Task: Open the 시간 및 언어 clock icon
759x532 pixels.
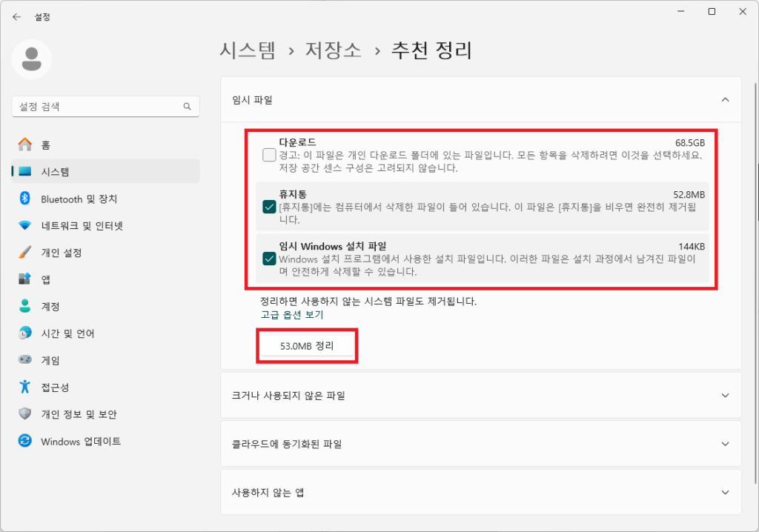Action: tap(24, 333)
